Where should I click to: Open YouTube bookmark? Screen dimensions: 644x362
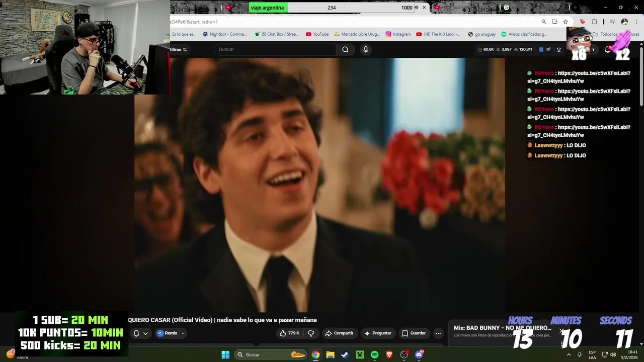tap(317, 34)
